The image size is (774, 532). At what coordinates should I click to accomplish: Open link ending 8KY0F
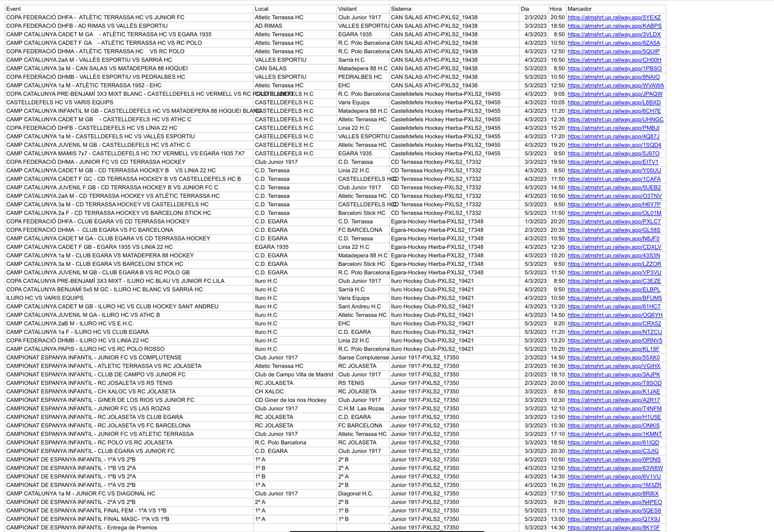coord(614,528)
